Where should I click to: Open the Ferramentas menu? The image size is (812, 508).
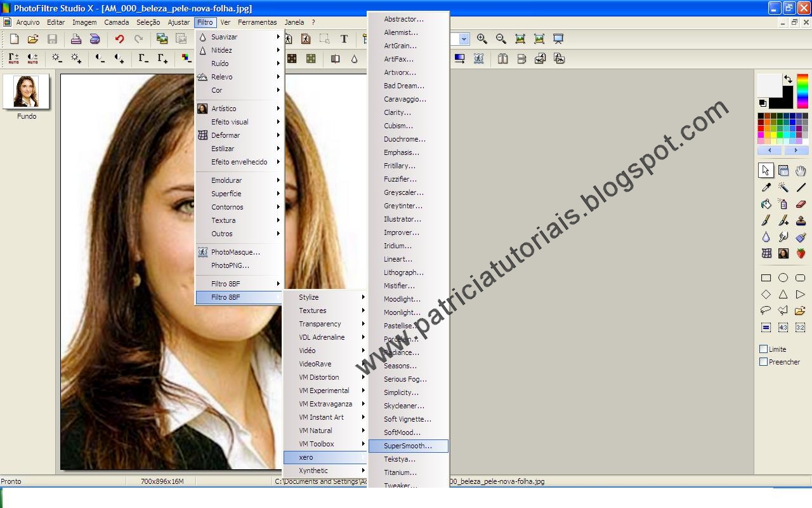pyautogui.click(x=258, y=22)
